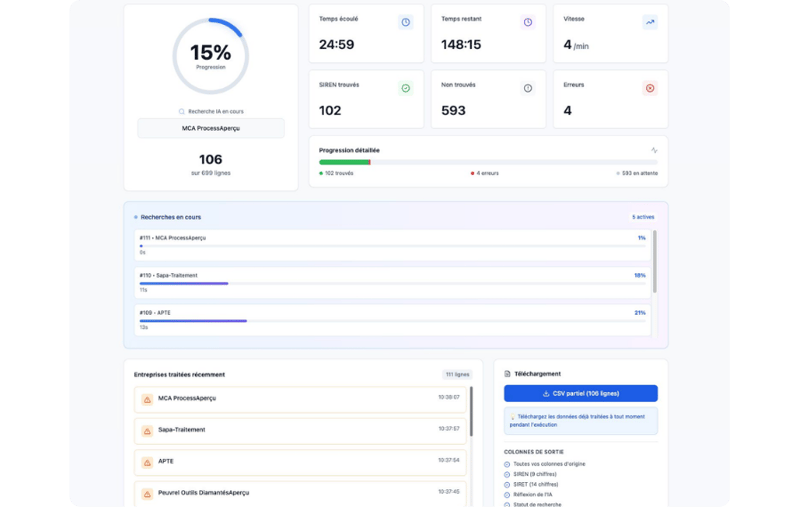Viewport: 800px width, 507px height.
Task: Click the search icon near Recherche IA
Action: (x=181, y=111)
